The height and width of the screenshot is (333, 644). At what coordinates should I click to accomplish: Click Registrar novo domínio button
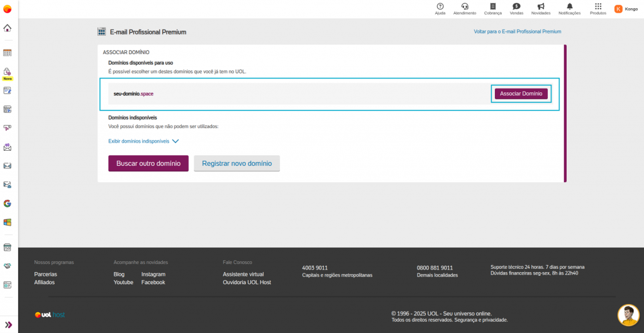[237, 163]
